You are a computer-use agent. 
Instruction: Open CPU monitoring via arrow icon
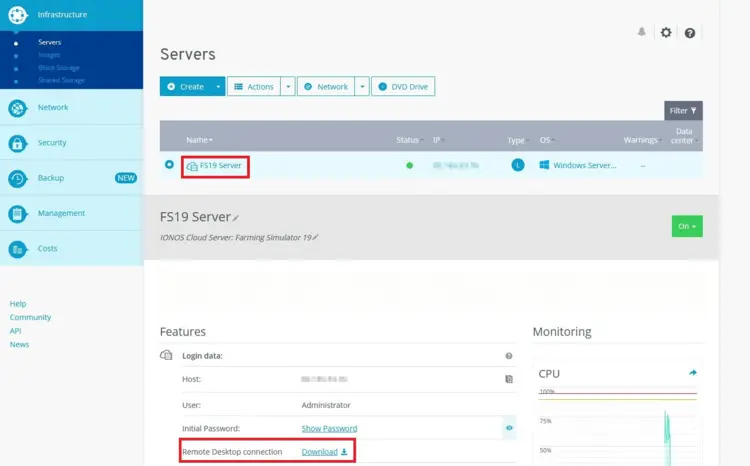[693, 372]
